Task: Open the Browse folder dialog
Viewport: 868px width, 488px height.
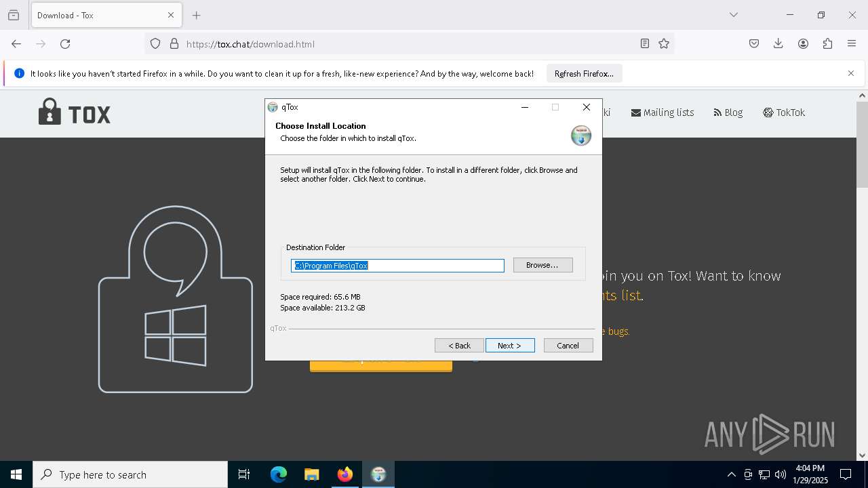Action: tap(542, 265)
